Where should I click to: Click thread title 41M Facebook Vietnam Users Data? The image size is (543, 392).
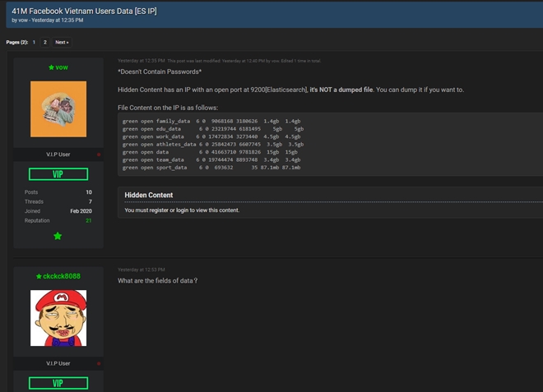pos(84,11)
